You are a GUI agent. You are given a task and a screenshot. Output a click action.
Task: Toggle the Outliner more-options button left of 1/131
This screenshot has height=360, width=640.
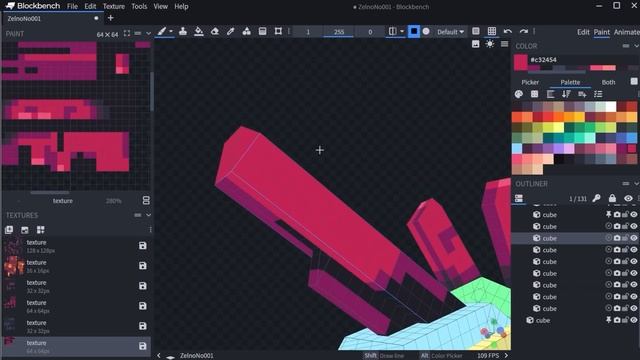coord(519,198)
